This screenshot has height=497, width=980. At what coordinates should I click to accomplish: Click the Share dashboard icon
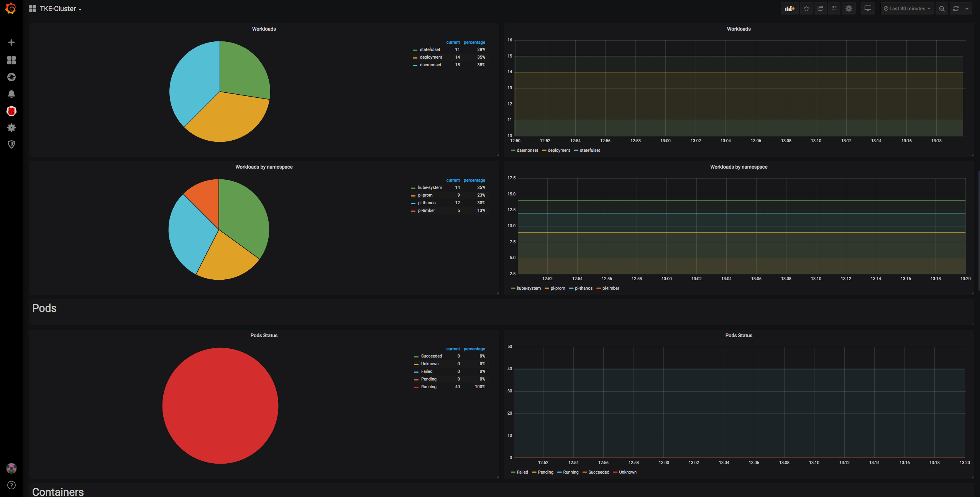(x=820, y=8)
